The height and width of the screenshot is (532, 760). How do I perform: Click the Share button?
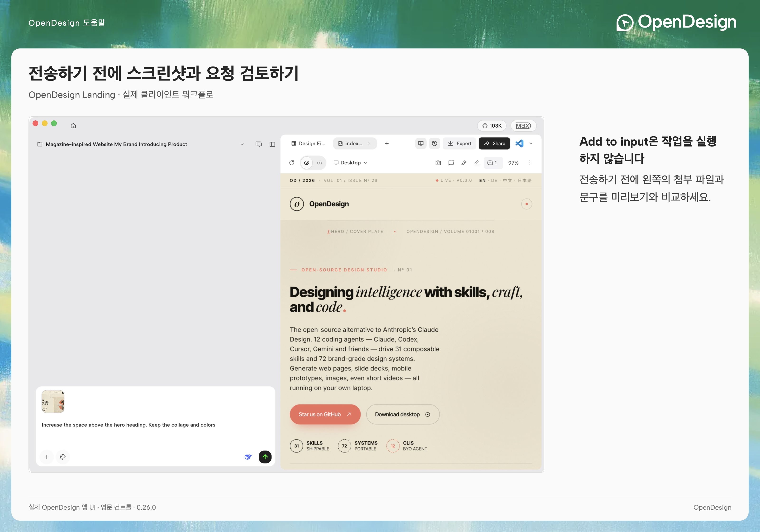494,143
